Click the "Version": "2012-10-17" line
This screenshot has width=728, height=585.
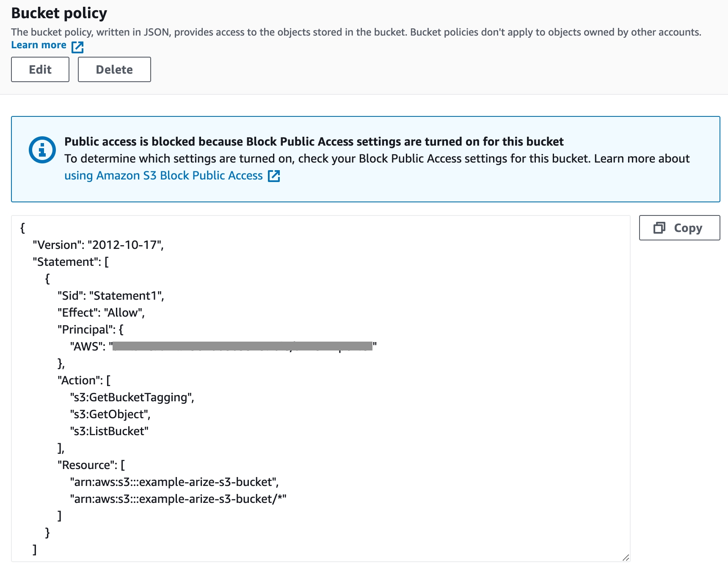click(x=98, y=245)
